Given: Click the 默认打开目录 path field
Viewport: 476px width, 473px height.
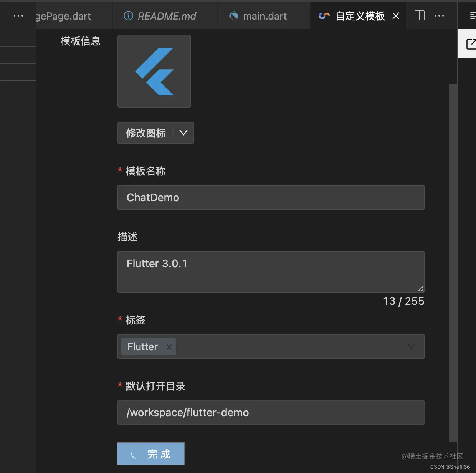Looking at the screenshot, I should coord(271,412).
